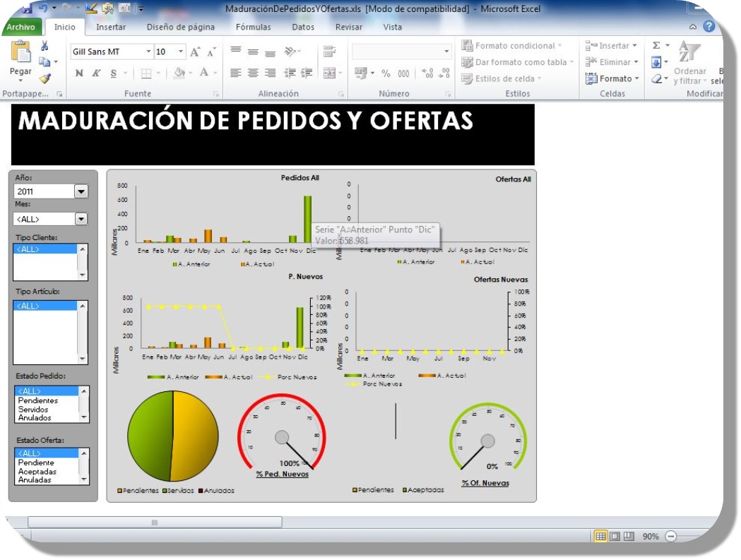The image size is (741, 560).
Task: Click the horizontal scrollbar at bottom
Action: coord(154,523)
